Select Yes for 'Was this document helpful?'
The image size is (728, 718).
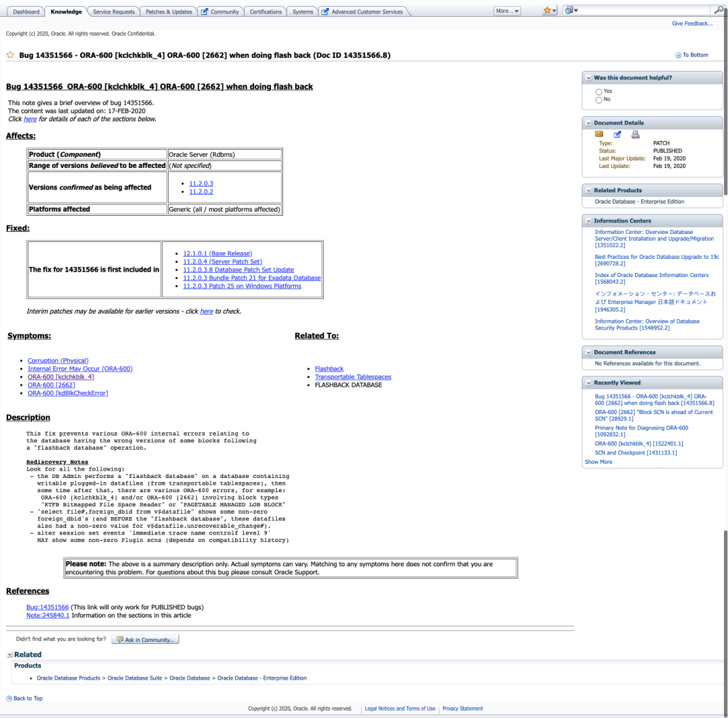click(599, 91)
